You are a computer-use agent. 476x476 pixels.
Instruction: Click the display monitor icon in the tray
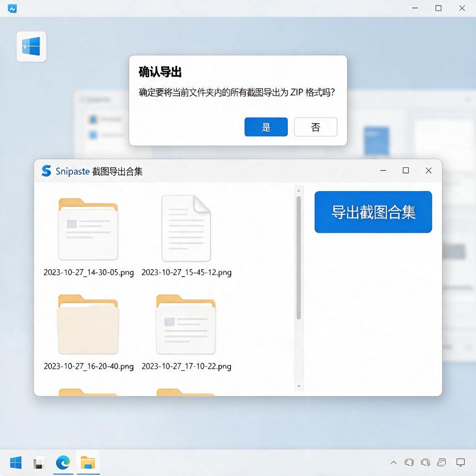pyautogui.click(x=461, y=463)
